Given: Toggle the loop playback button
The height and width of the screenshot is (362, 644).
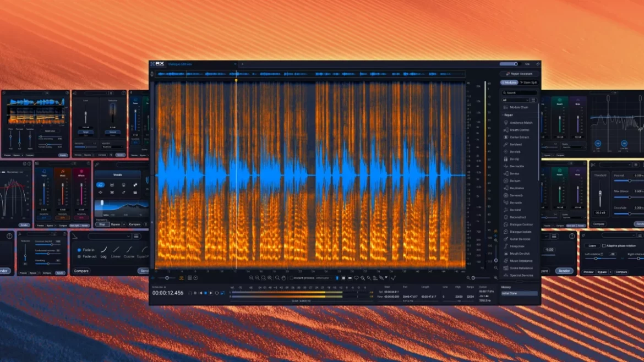Looking at the screenshot, I should pos(217,293).
